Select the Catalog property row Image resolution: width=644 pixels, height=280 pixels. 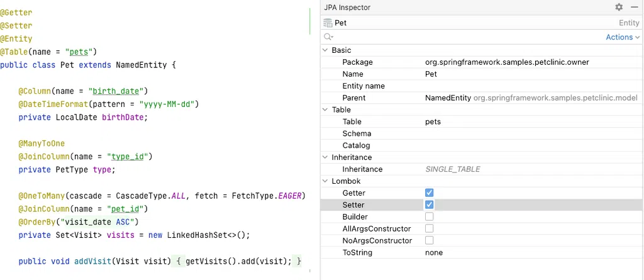click(x=356, y=145)
